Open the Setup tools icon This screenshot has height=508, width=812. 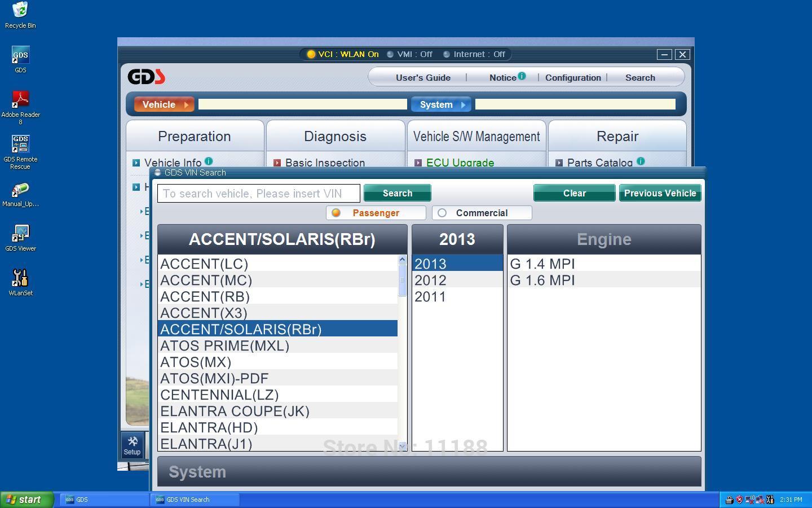[x=133, y=445]
